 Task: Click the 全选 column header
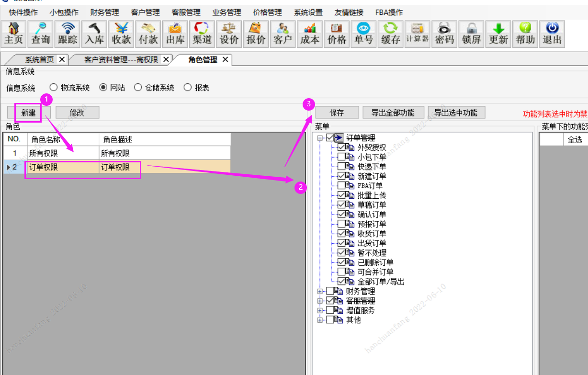[x=575, y=140]
